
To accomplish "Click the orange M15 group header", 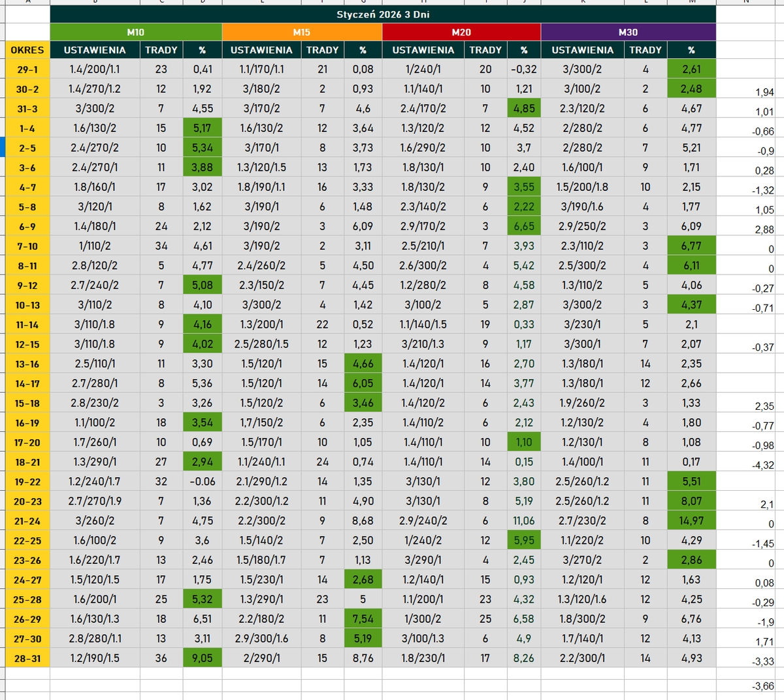I will tap(302, 32).
